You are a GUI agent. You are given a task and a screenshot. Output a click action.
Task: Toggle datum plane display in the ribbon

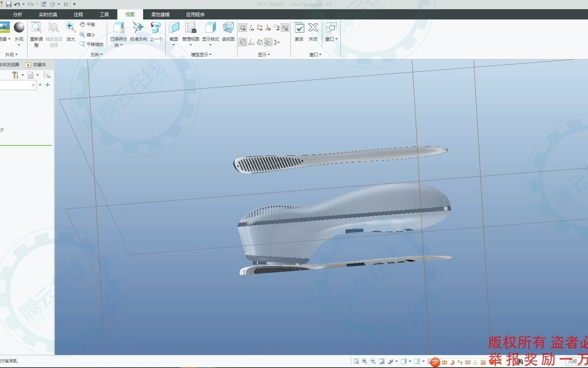point(243,28)
